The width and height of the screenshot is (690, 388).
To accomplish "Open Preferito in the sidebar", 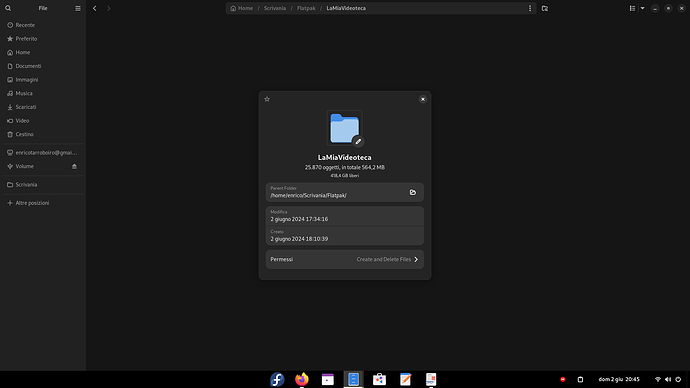I will tap(43, 39).
